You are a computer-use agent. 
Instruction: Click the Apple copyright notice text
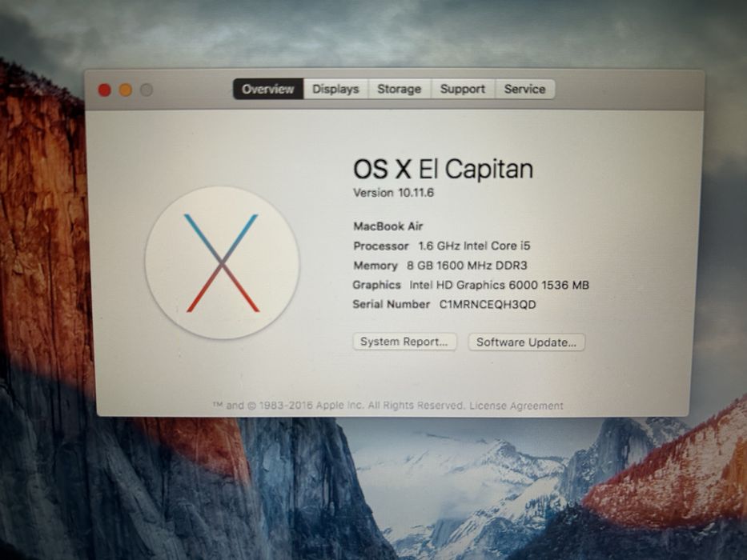point(339,406)
